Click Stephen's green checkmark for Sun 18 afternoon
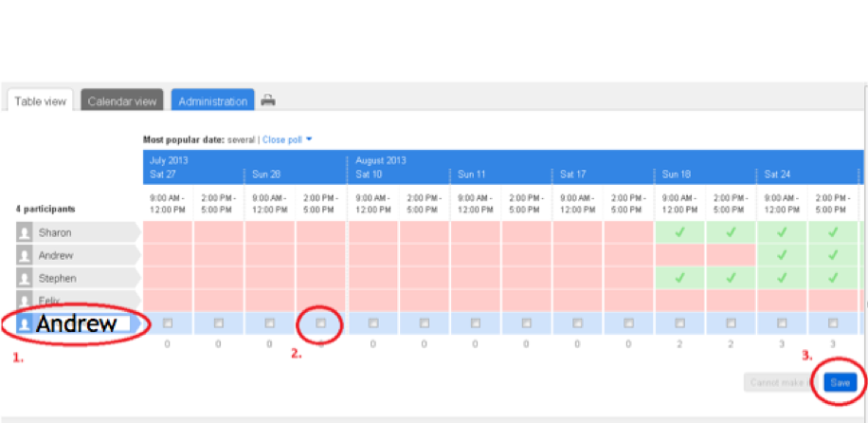The height and width of the screenshot is (423, 868). click(x=731, y=278)
